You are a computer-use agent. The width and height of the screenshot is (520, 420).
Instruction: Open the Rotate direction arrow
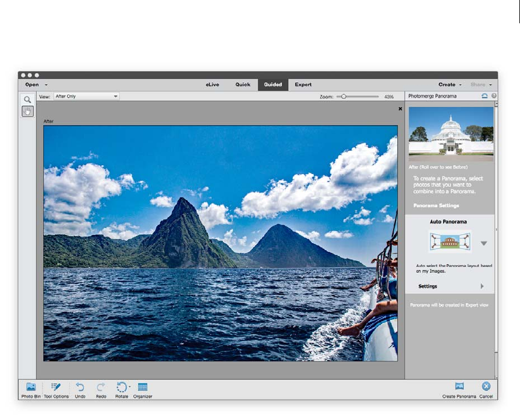point(130,386)
